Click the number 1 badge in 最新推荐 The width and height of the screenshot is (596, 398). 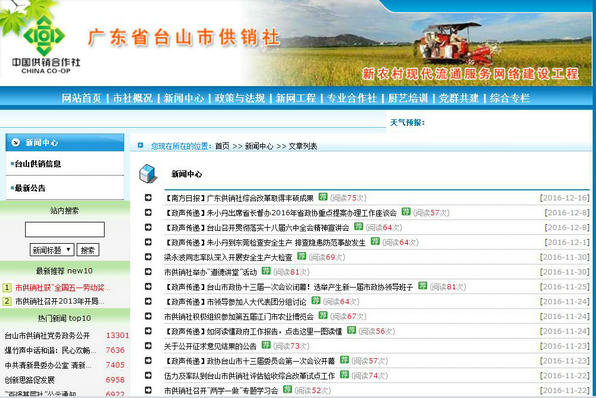click(7, 288)
